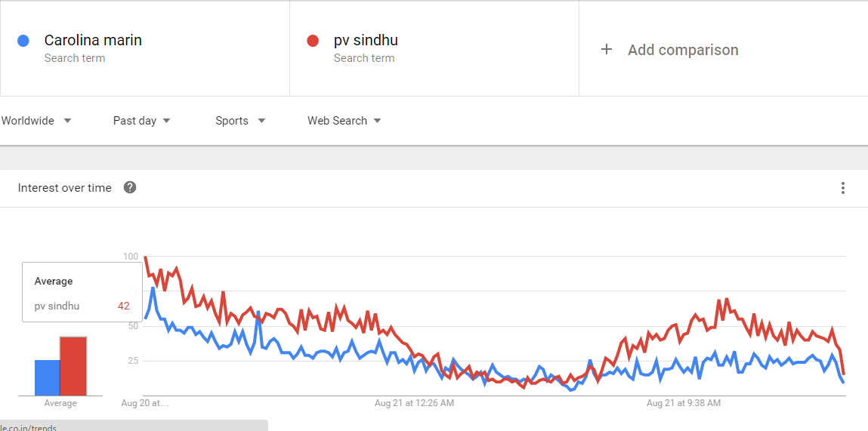The width and height of the screenshot is (868, 431).
Task: Click the red line peak at value 100
Action: [x=145, y=258]
